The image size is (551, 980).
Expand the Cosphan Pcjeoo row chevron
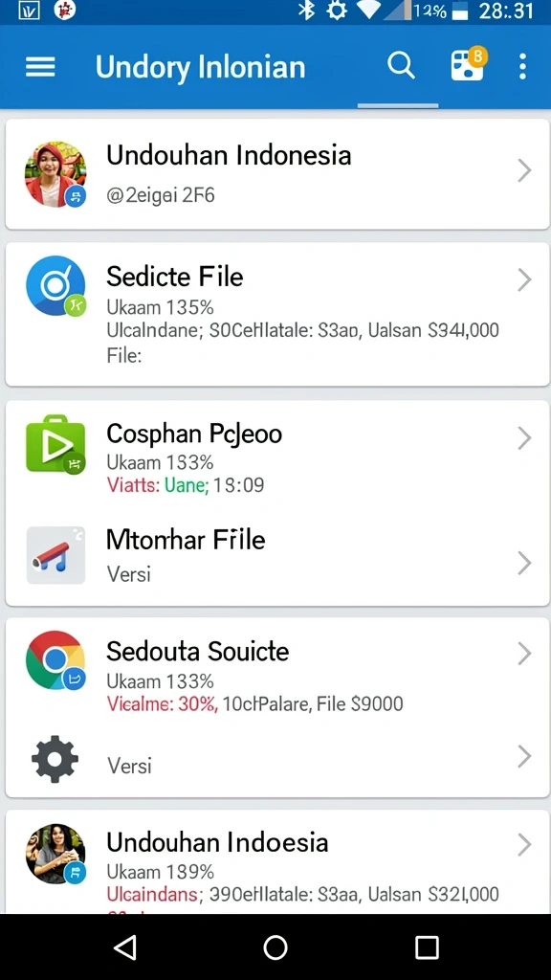(x=525, y=438)
